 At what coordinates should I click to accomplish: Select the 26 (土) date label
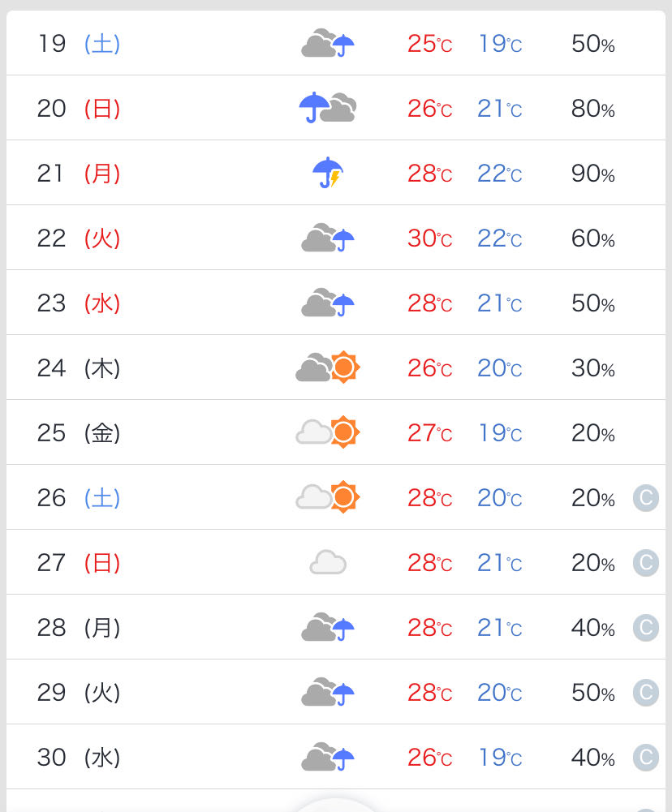coord(78,497)
